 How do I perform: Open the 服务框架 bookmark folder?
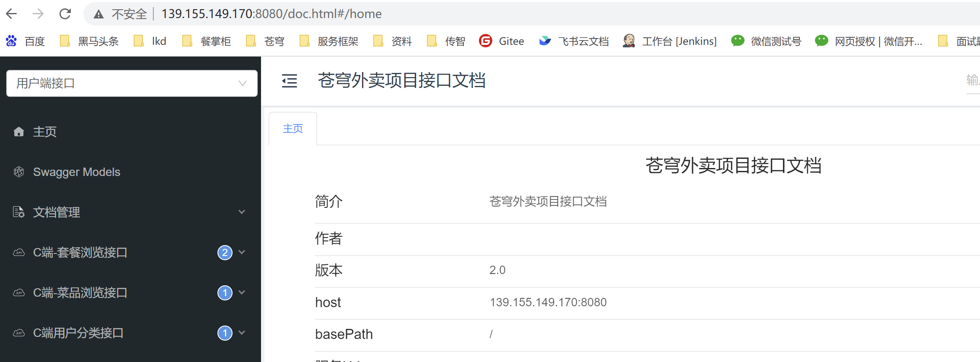pos(329,41)
